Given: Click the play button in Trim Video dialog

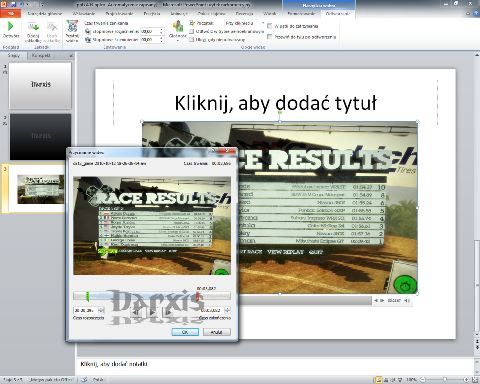Looking at the screenshot, I should pyautogui.click(x=152, y=312).
